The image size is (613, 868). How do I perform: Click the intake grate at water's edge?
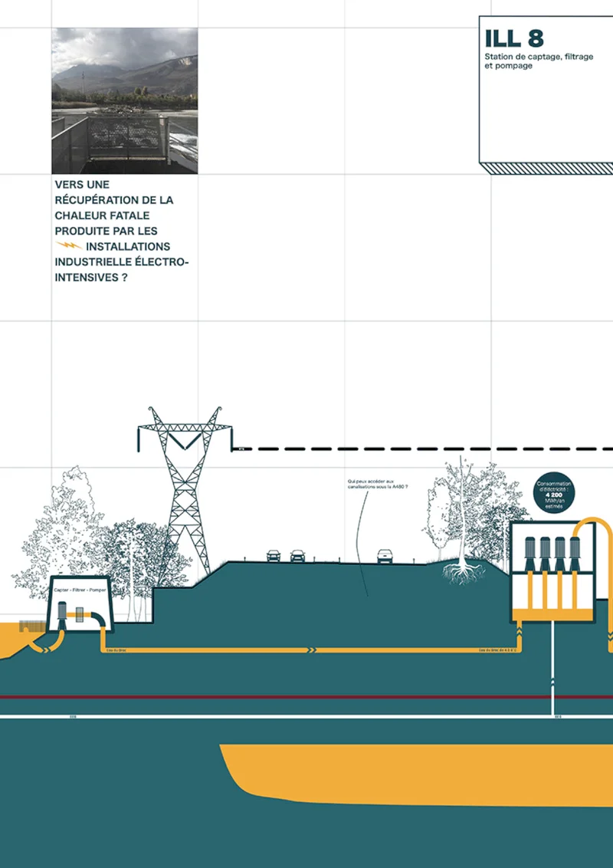pyautogui.click(x=30, y=627)
